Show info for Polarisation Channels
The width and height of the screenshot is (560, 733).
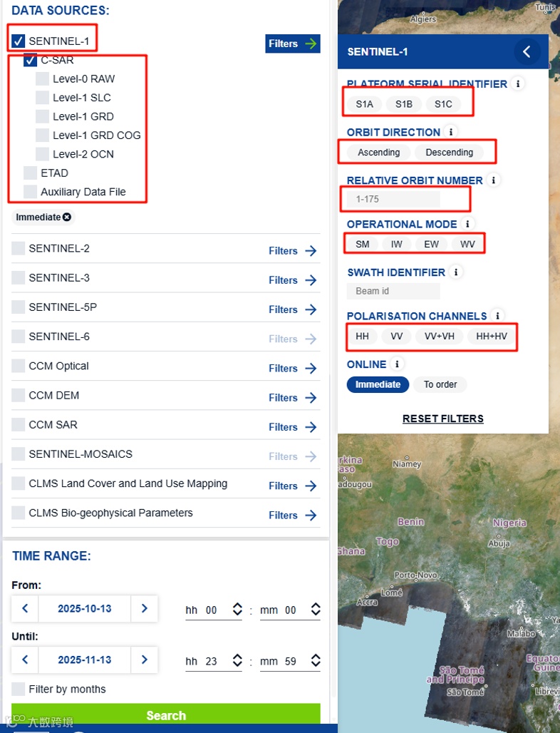pyautogui.click(x=497, y=316)
